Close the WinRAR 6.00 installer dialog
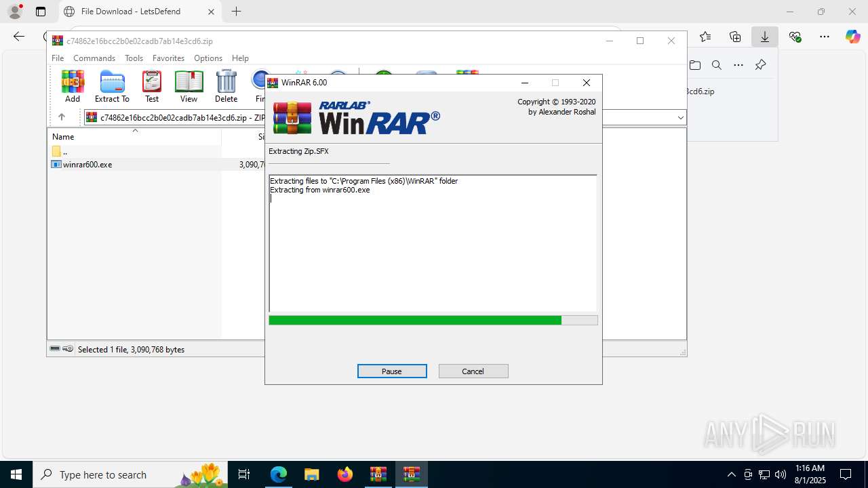Screen dimensions: 868x488 [587, 83]
